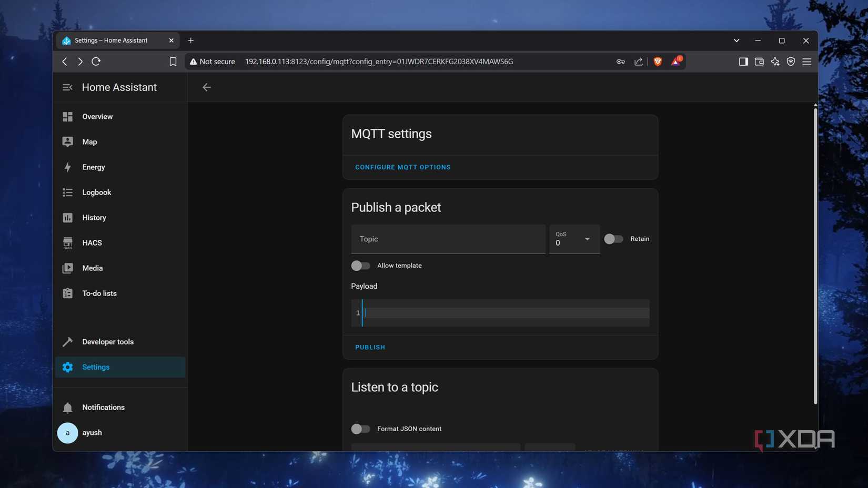This screenshot has height=488, width=868.
Task: Open the browser share icon
Action: coord(638,62)
